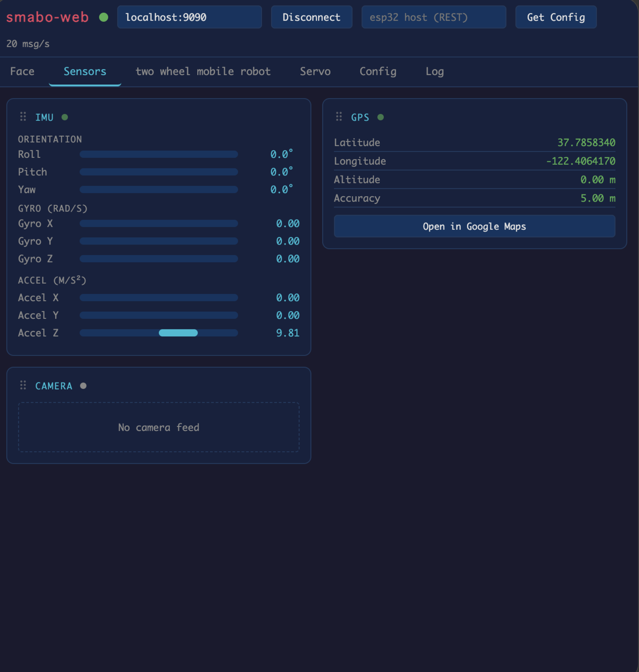Click the Accel Z value 9.81
Image resolution: width=639 pixels, height=672 pixels.
coord(288,333)
